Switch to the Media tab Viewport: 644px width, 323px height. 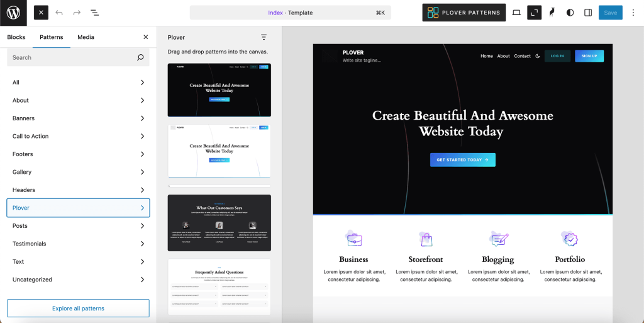point(86,37)
